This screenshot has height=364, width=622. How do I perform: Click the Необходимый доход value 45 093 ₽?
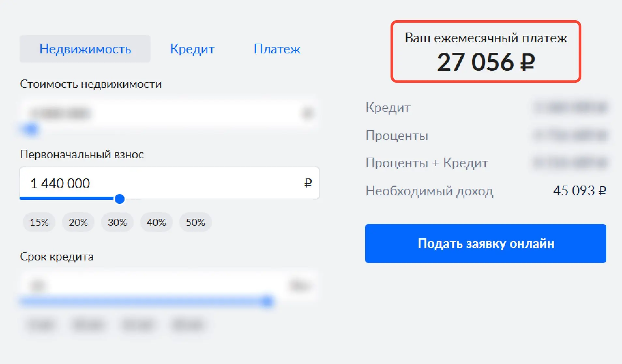[x=580, y=190]
